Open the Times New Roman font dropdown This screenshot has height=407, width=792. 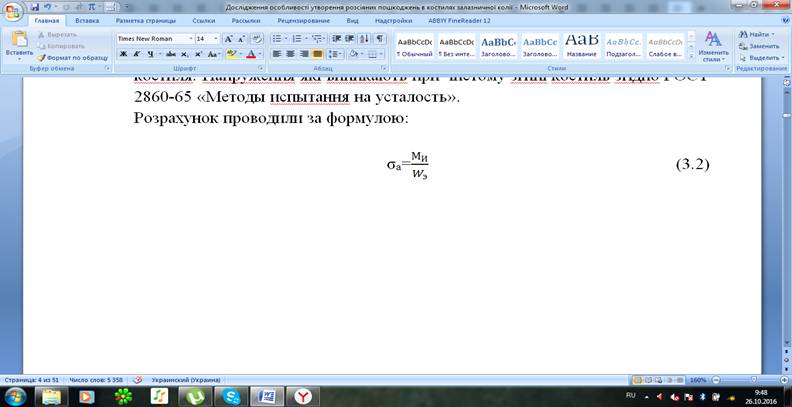[188, 38]
